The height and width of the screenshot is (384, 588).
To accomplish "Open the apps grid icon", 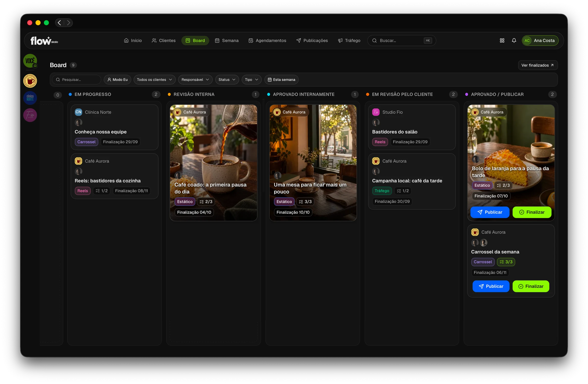I will pyautogui.click(x=502, y=40).
